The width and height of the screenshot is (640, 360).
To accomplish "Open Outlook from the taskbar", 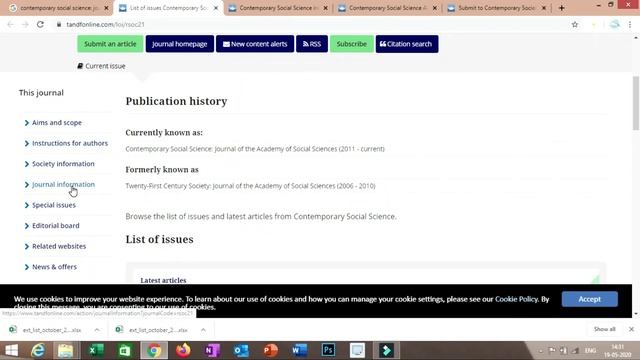I will pos(241,350).
